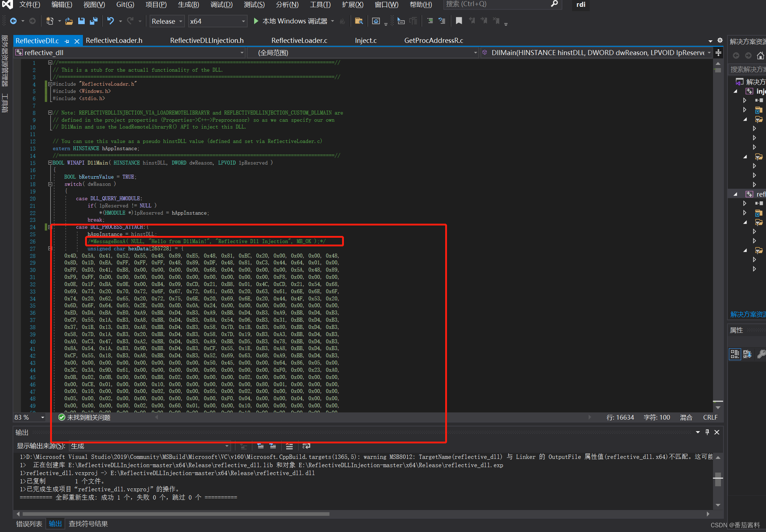Image resolution: width=766 pixels, height=532 pixels.
Task: Click the 83 % zoom level combo
Action: point(30,417)
